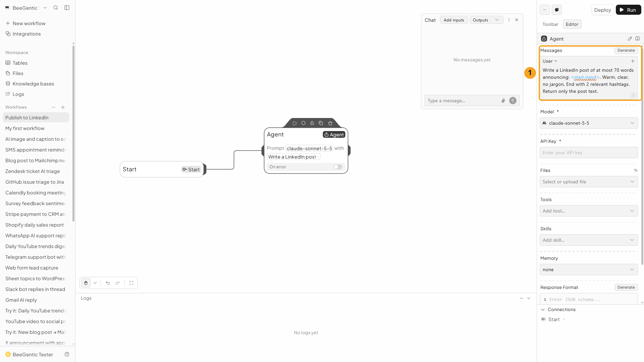The width and height of the screenshot is (644, 362).
Task: Click the play icon above the Agent node
Action: [294, 123]
